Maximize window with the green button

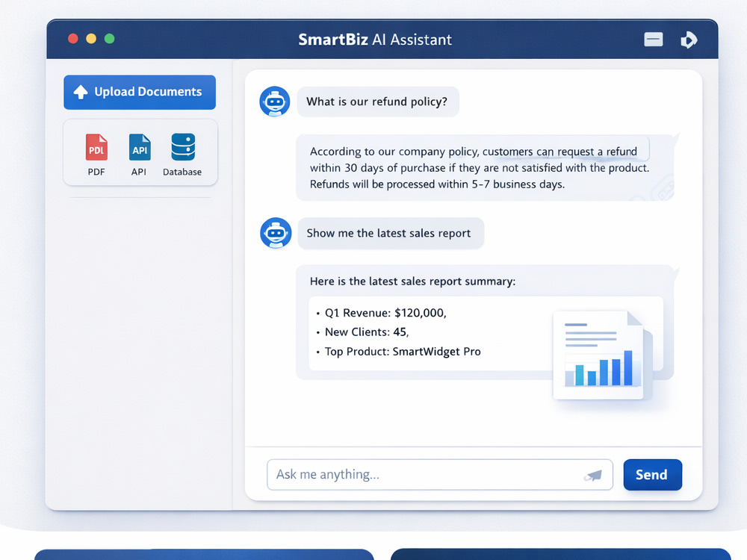click(x=110, y=39)
